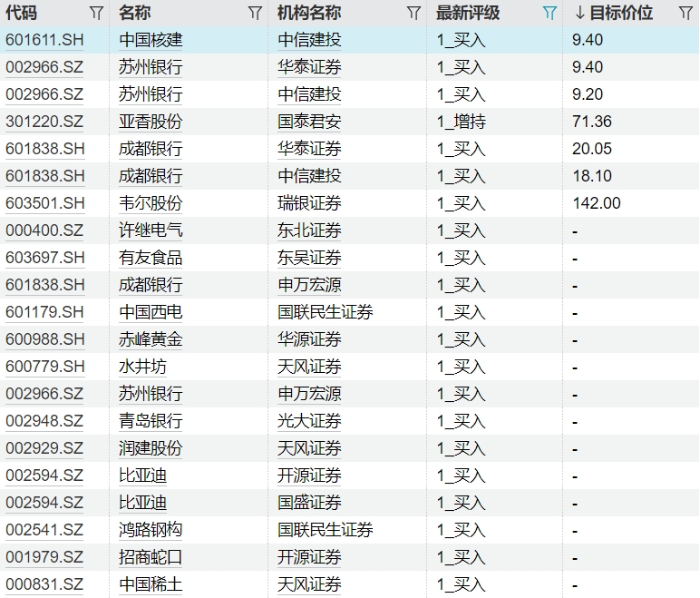Image resolution: width=700 pixels, height=598 pixels.
Task: Open 000831.SZ code link
Action: point(44,585)
